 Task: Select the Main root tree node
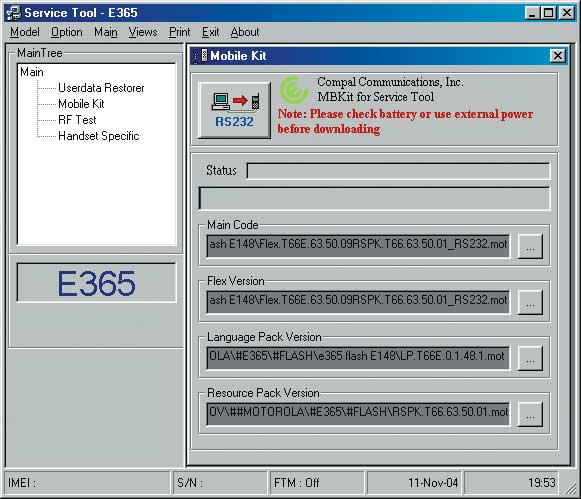(32, 72)
